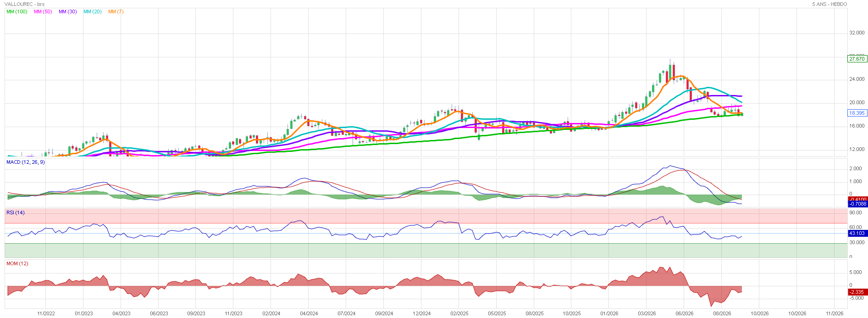Image resolution: width=868 pixels, height=318 pixels.
Task: Click the "MACD (12, 26, 9)" indicator label
Action: pos(26,162)
